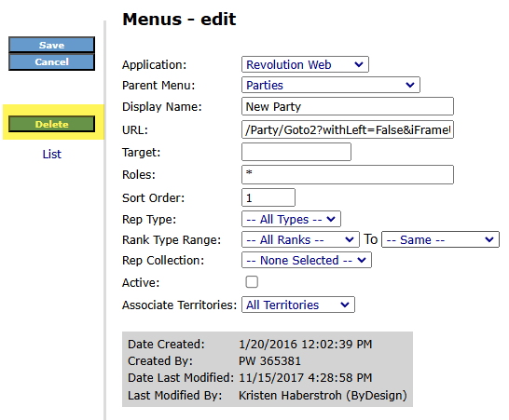The image size is (509, 420).
Task: Click the Active: label
Action: point(141,283)
